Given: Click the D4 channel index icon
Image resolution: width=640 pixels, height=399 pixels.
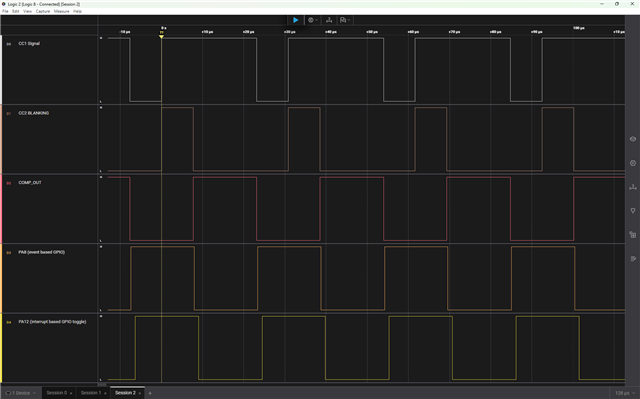Looking at the screenshot, I should pyautogui.click(x=9, y=322).
